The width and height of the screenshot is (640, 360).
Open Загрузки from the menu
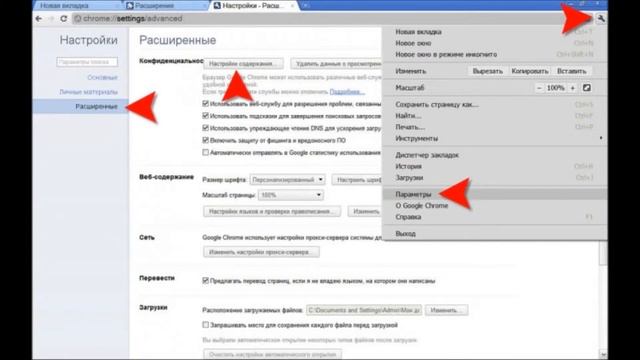click(494, 178)
